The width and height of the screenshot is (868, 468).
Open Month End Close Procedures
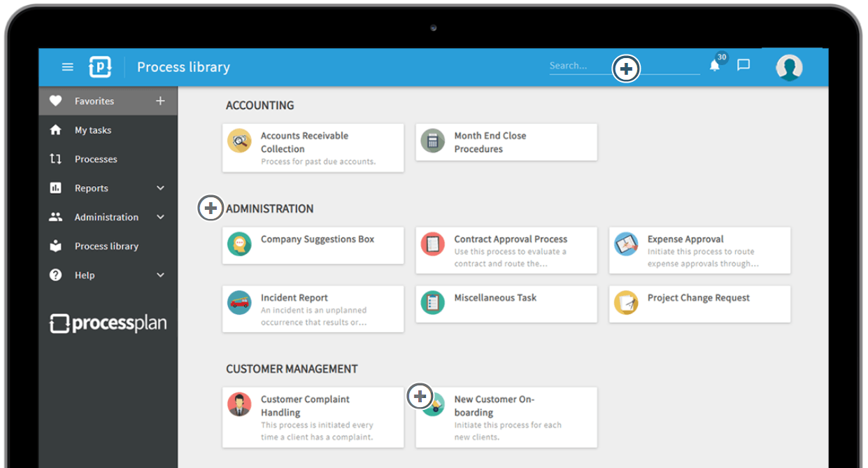490,142
